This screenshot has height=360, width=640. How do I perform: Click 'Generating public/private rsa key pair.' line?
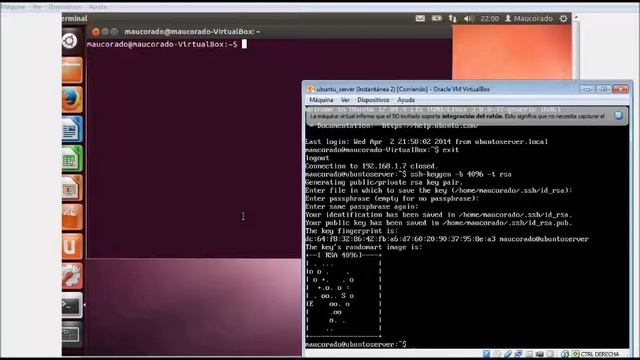click(384, 182)
